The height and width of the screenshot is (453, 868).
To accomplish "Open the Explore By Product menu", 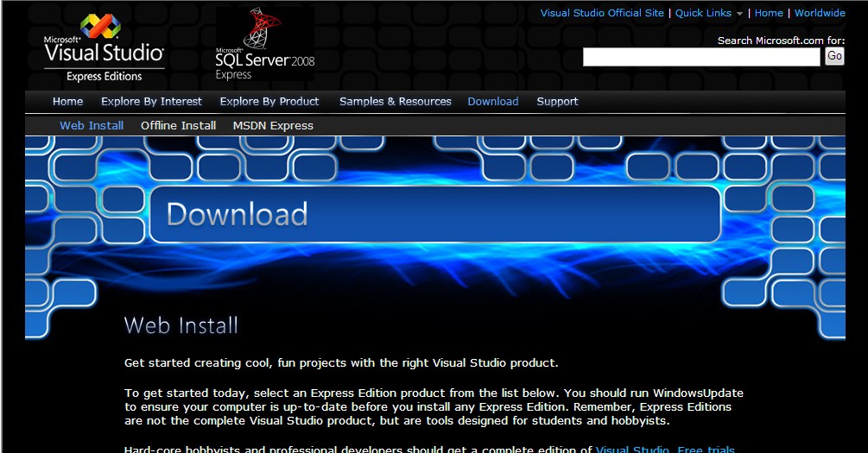I will (269, 101).
